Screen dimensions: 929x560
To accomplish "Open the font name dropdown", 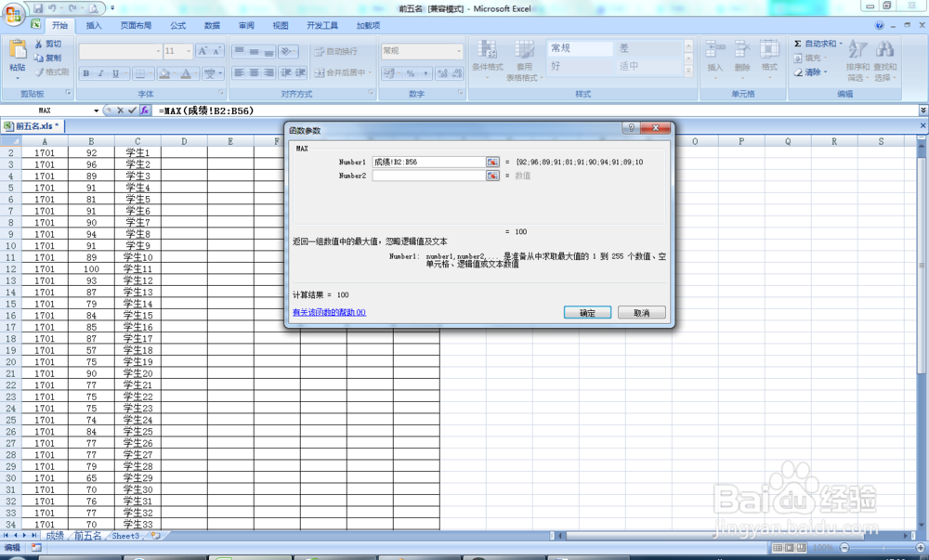I will click(158, 51).
